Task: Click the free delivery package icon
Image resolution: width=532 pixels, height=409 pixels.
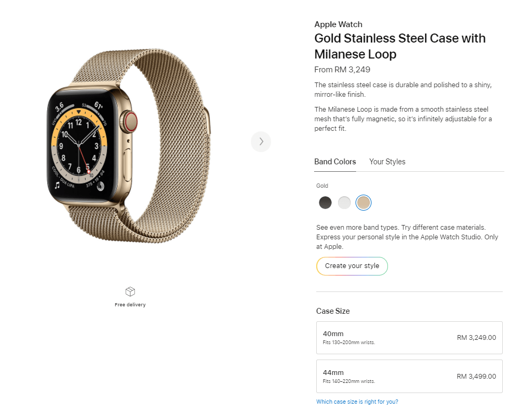Action: 130,291
